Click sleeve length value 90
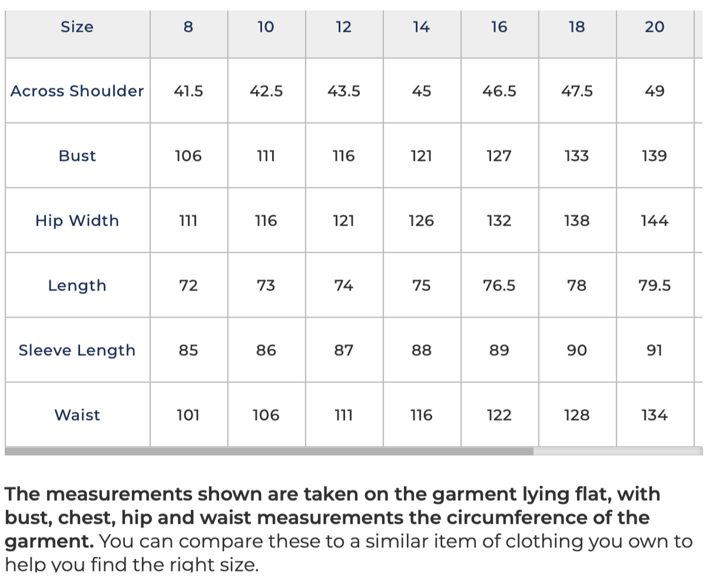This screenshot has height=588, width=716. coord(577,350)
